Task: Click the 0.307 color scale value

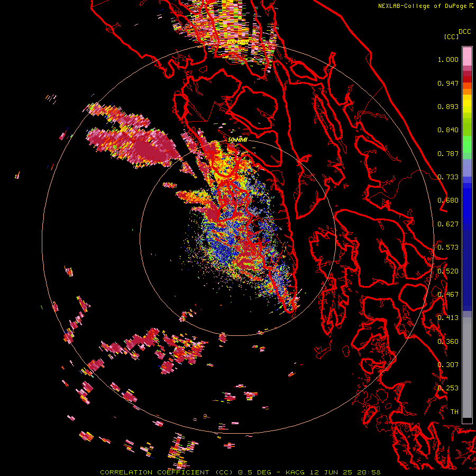Action: click(x=448, y=365)
